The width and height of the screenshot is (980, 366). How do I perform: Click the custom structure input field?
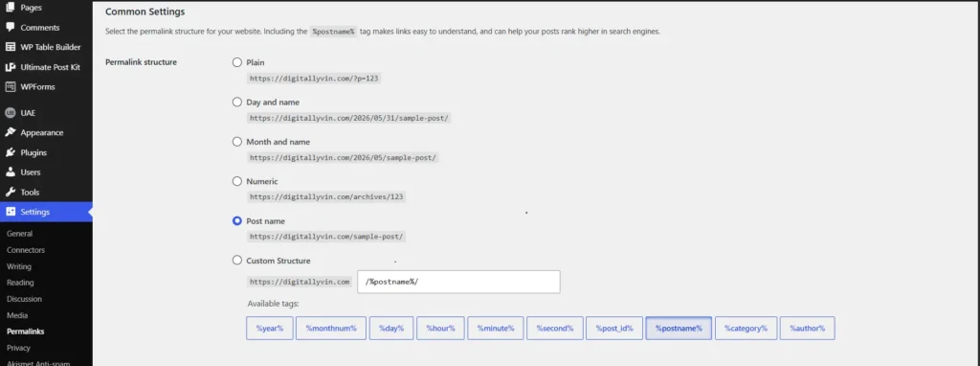tap(458, 282)
